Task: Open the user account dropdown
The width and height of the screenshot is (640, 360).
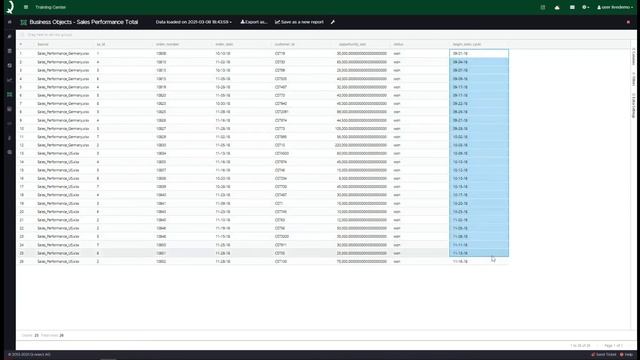Action: coord(615,7)
